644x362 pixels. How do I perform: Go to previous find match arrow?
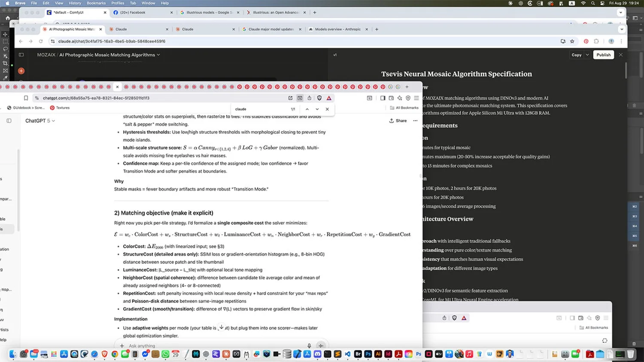tap(307, 109)
